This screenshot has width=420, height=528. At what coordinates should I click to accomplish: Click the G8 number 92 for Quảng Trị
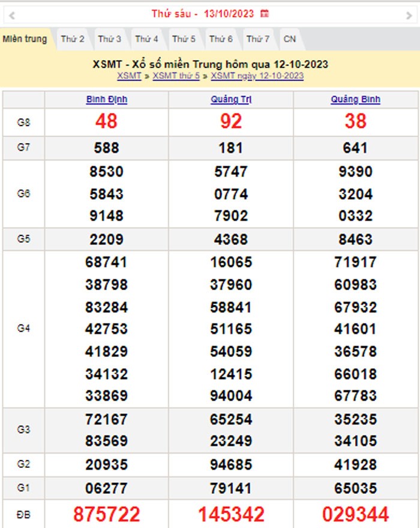point(230,122)
